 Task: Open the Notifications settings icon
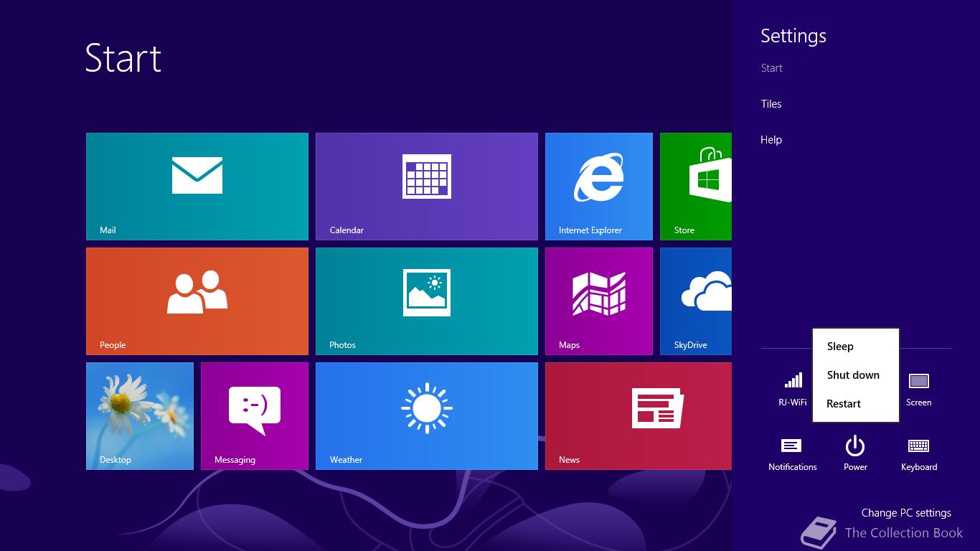pyautogui.click(x=792, y=453)
